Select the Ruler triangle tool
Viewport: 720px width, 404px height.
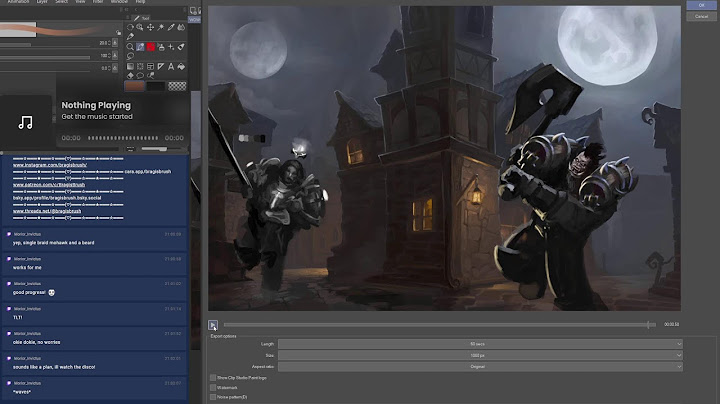tap(161, 67)
